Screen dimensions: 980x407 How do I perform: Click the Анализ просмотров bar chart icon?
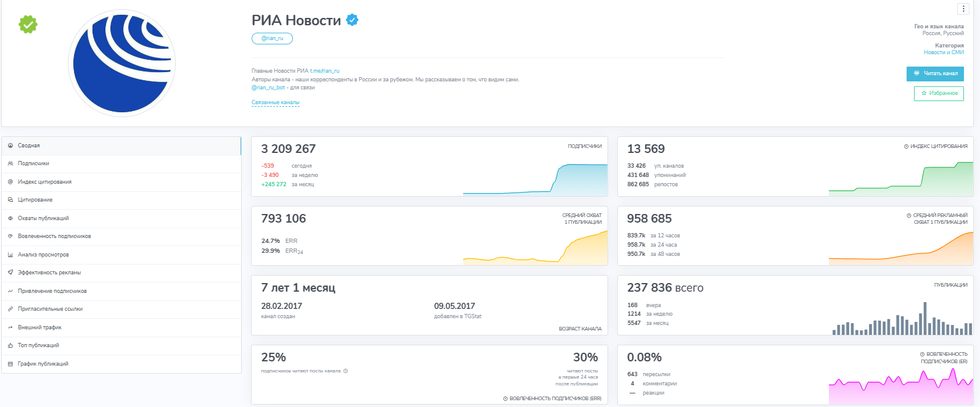point(10,255)
